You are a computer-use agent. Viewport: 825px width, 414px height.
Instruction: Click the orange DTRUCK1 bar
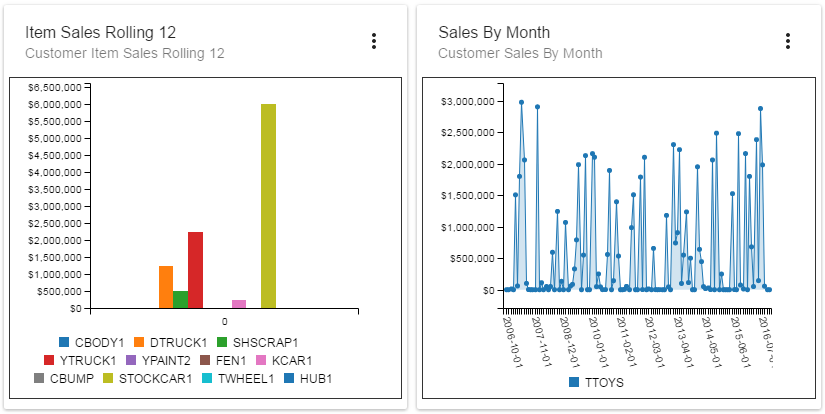pos(166,287)
